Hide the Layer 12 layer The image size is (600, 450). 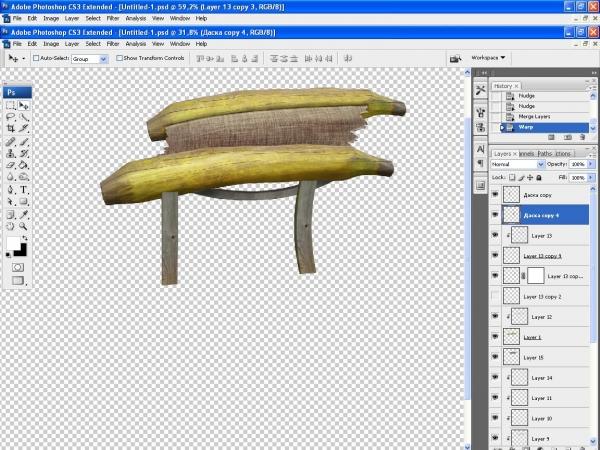point(495,316)
